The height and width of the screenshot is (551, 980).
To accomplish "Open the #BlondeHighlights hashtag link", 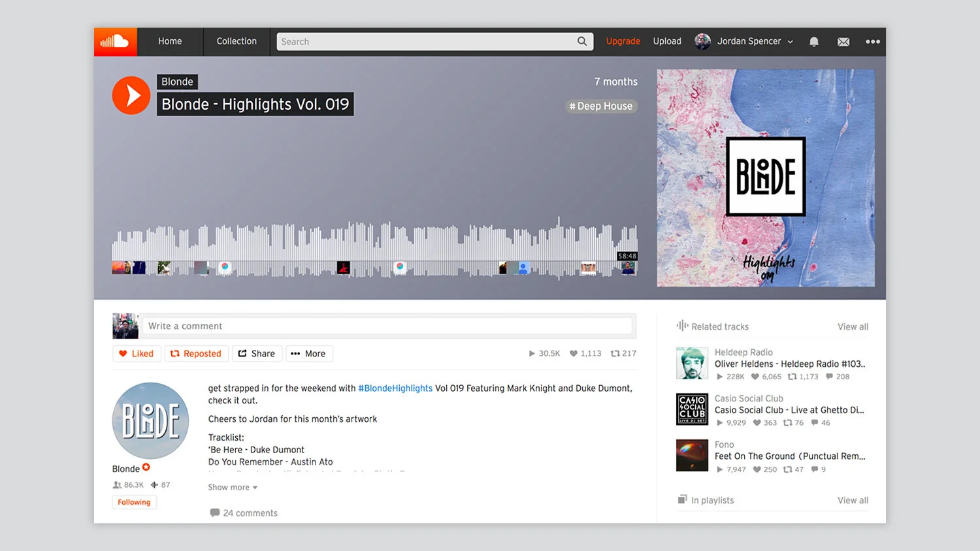I will click(x=395, y=388).
